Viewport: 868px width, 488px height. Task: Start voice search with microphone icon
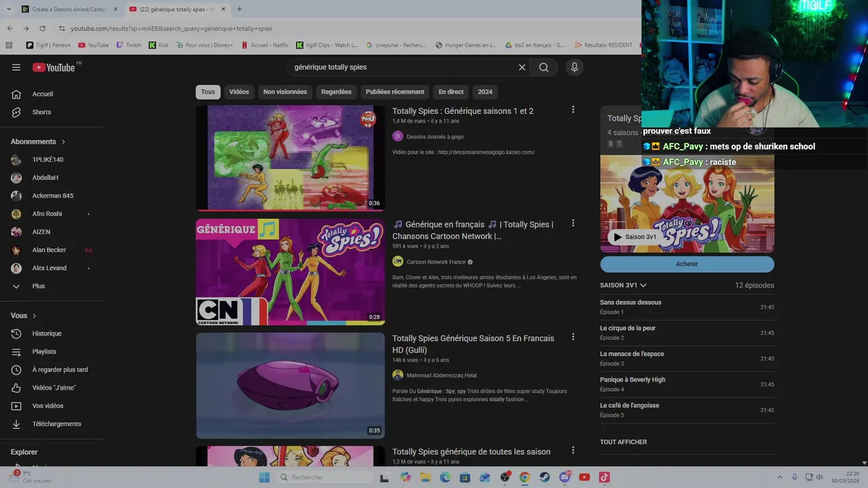pos(574,67)
